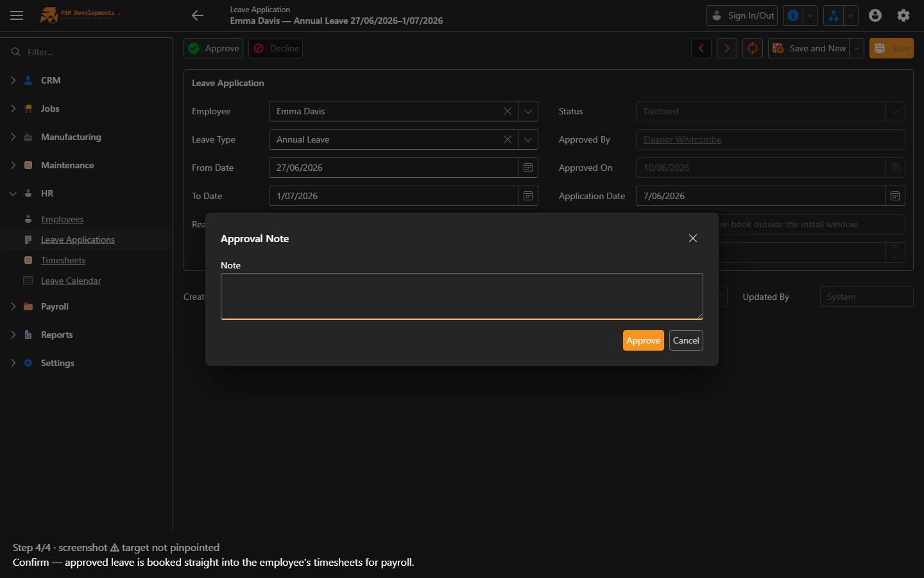Close the Approval Note dialog
924x578 pixels.
click(693, 238)
